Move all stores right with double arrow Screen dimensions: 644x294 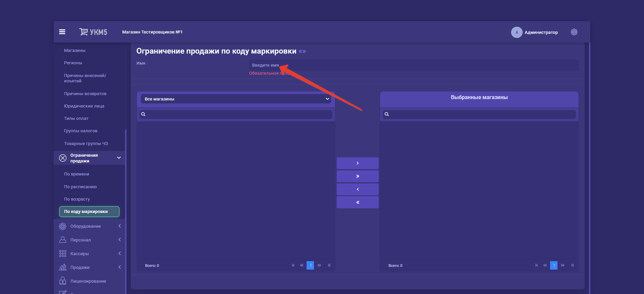coord(358,176)
